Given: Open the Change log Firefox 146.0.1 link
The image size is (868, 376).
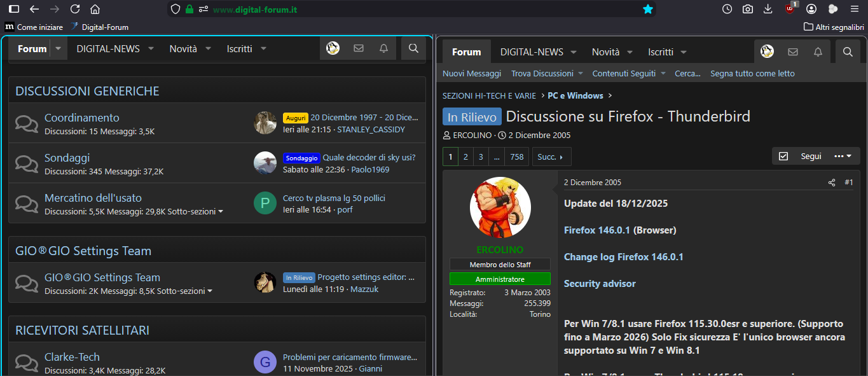Looking at the screenshot, I should (x=624, y=257).
